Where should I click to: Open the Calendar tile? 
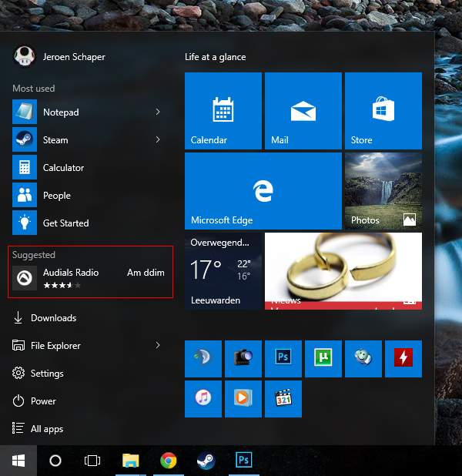tap(223, 111)
